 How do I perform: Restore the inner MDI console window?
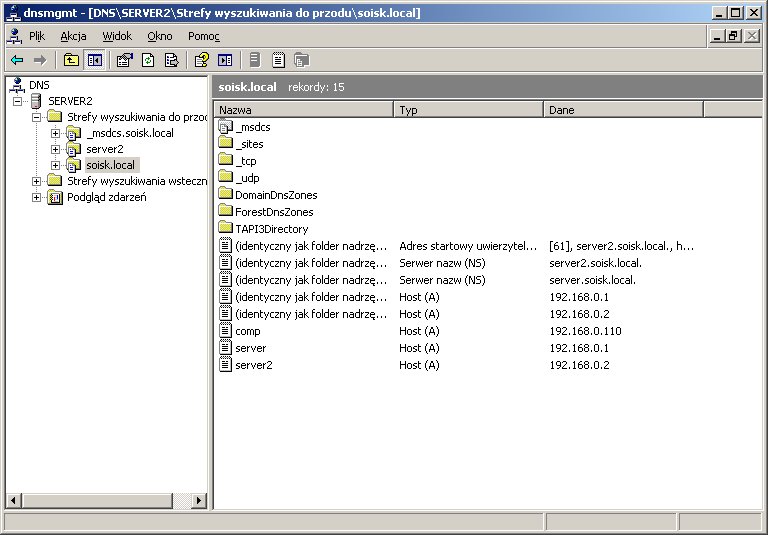pyautogui.click(x=733, y=36)
